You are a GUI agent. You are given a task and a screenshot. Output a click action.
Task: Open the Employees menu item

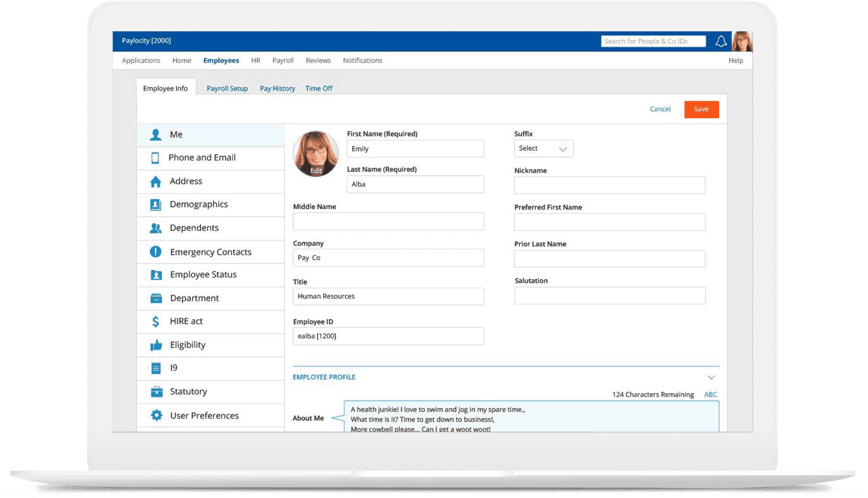click(x=221, y=61)
